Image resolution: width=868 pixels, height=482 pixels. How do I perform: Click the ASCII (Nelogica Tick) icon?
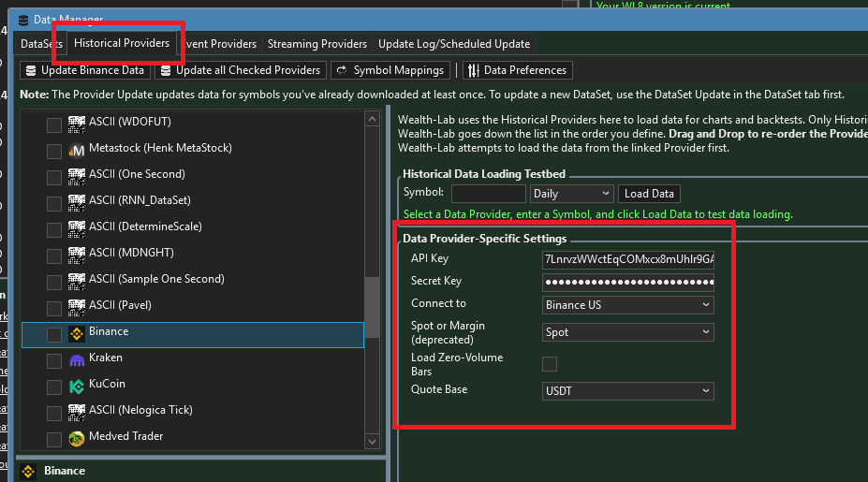77,413
